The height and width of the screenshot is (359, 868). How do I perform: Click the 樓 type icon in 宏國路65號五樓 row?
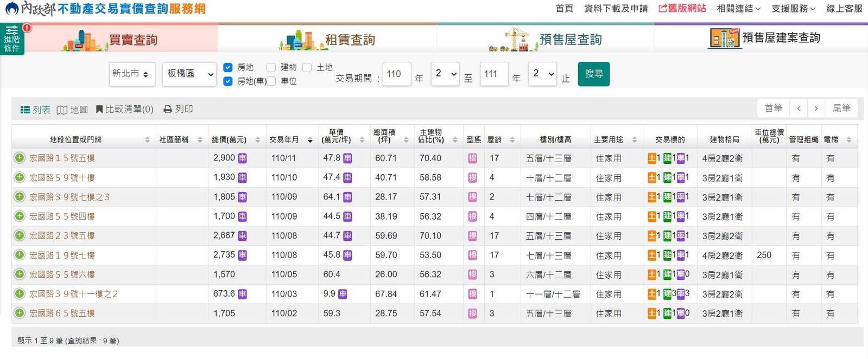(472, 313)
